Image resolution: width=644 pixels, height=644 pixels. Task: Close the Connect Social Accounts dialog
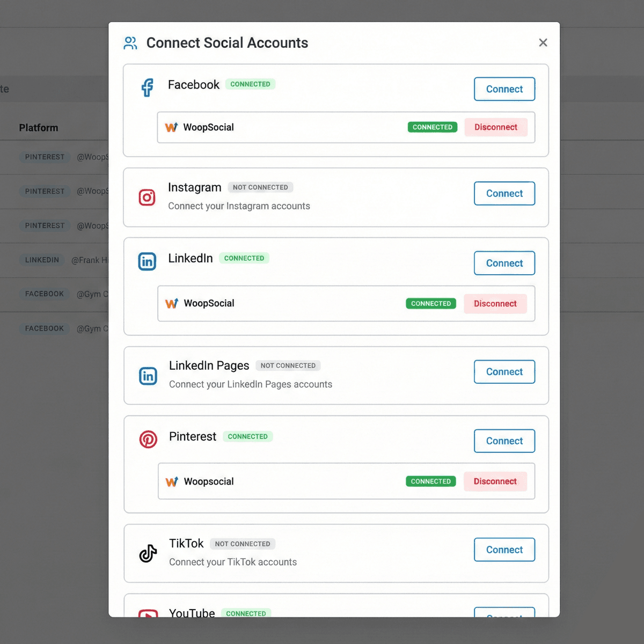click(543, 42)
